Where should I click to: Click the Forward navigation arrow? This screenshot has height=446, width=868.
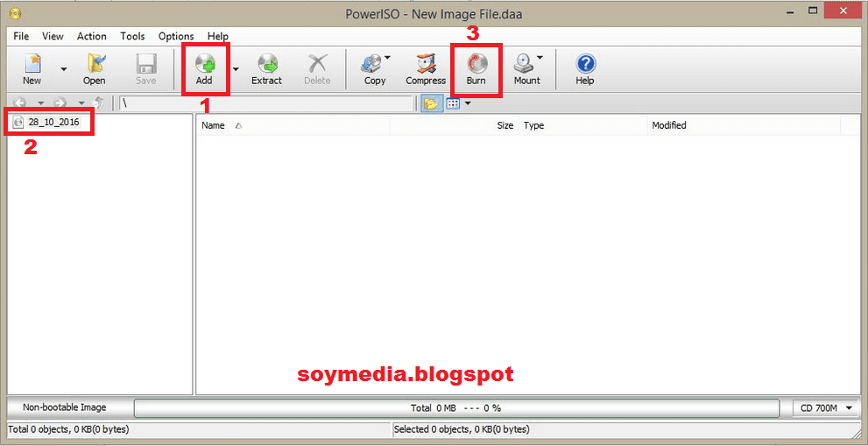[60, 103]
